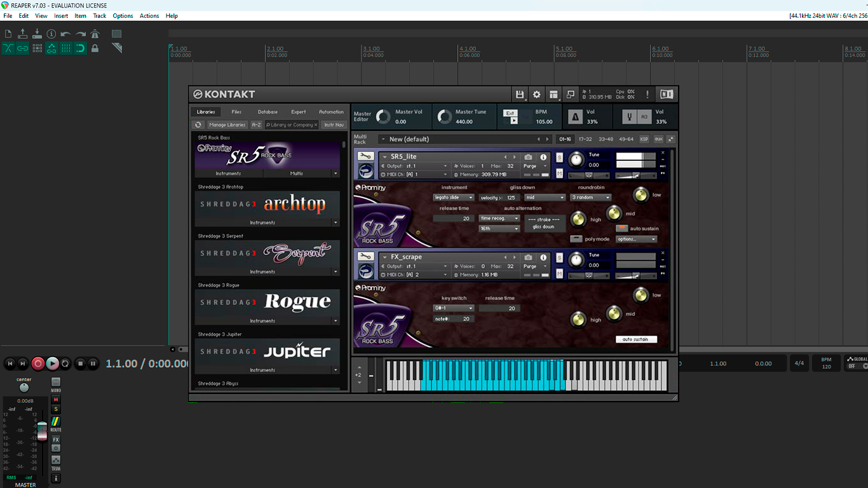Image resolution: width=868 pixels, height=488 pixels.
Task: Toggle poly mode in SR5_lite panel
Action: [576, 239]
